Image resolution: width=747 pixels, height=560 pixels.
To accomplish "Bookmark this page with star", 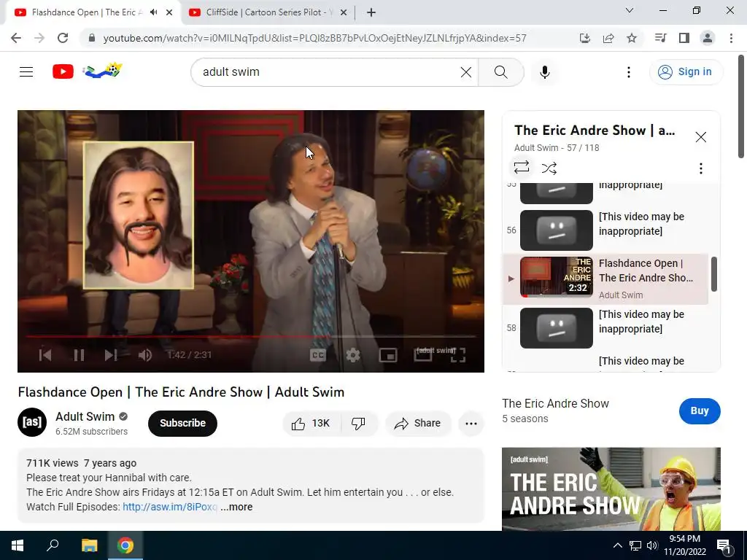I will [631, 38].
